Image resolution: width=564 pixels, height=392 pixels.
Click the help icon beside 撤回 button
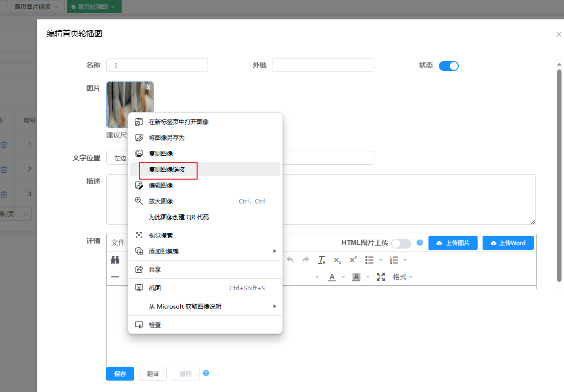pyautogui.click(x=206, y=373)
